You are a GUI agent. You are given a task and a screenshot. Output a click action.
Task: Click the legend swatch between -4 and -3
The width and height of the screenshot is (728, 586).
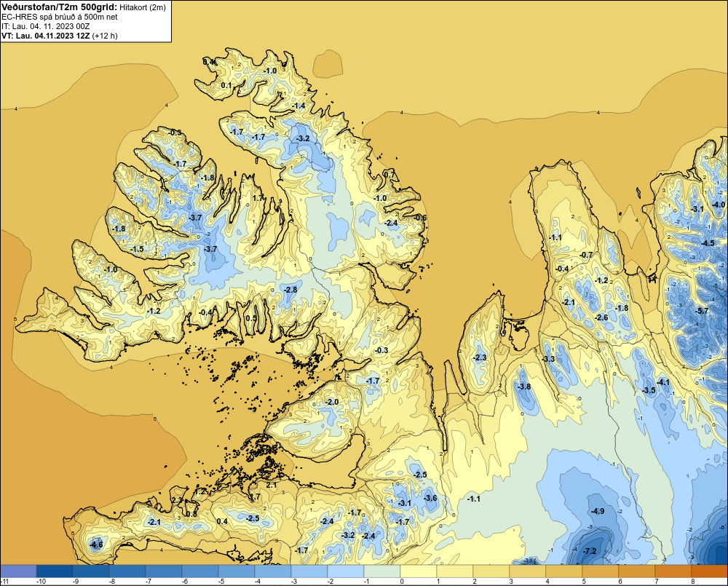[x=273, y=571]
